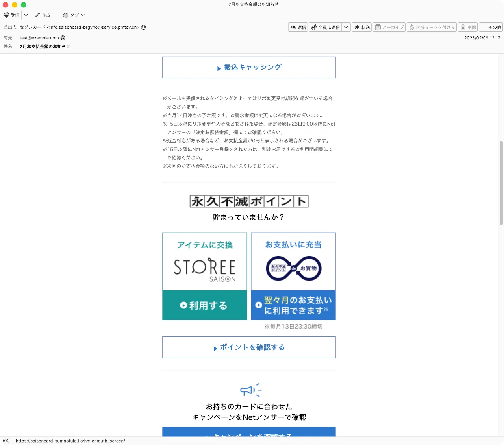The image size is (504, 445).
Task: Click the お支払いに充当 banner image
Action: [293, 262]
